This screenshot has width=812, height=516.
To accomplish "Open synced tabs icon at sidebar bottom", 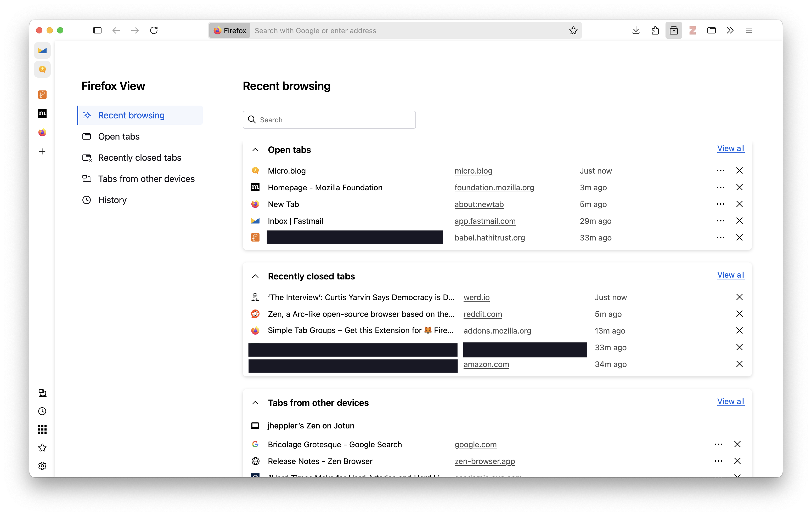I will click(x=42, y=393).
